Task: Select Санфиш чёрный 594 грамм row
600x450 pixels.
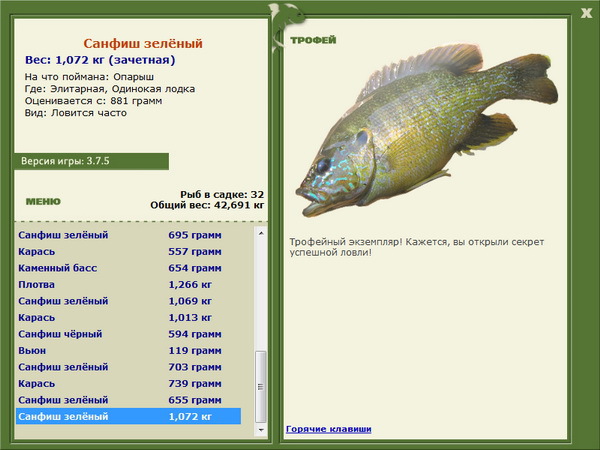Action: 129,334
